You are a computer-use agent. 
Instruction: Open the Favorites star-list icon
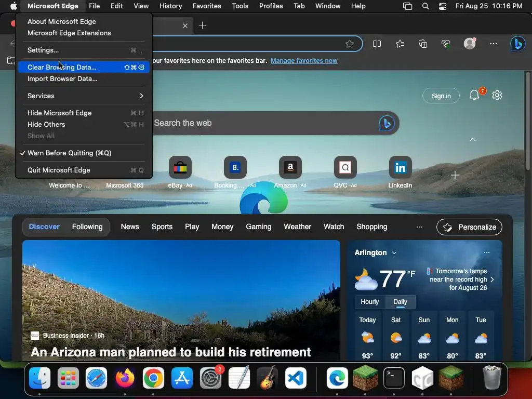click(x=400, y=44)
